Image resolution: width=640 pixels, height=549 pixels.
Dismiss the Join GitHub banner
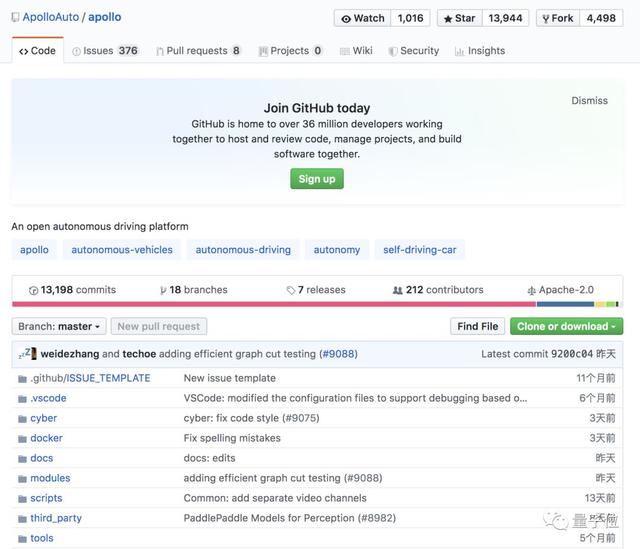589,101
